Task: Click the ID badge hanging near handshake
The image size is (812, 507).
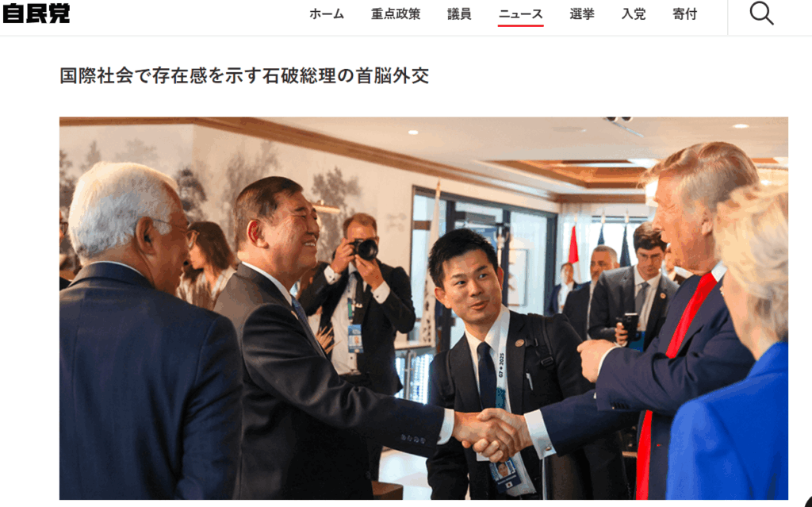Action: tap(505, 474)
